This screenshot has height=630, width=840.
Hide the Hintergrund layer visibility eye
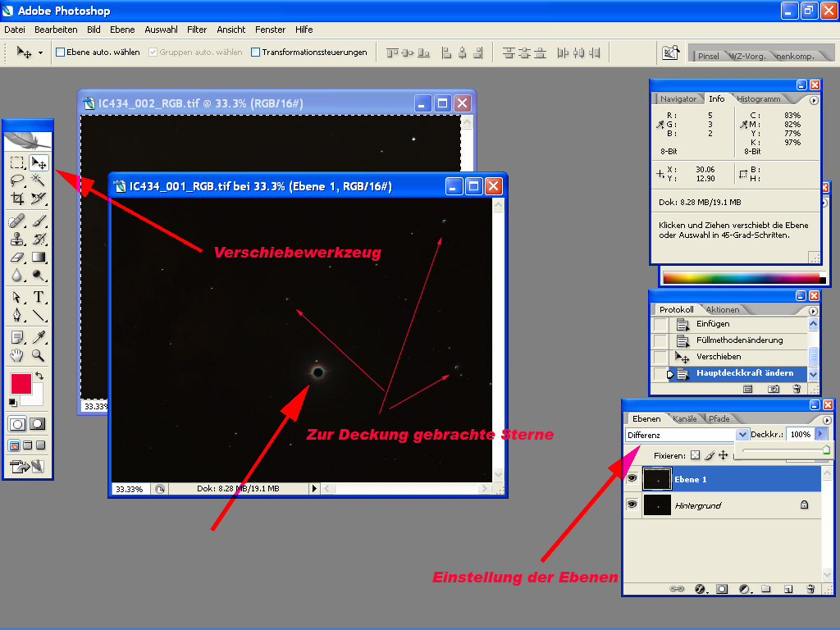632,504
